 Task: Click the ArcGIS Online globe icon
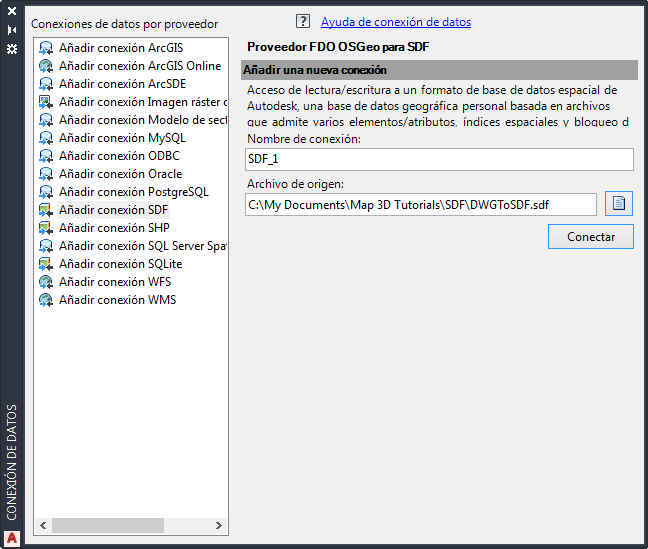(46, 66)
